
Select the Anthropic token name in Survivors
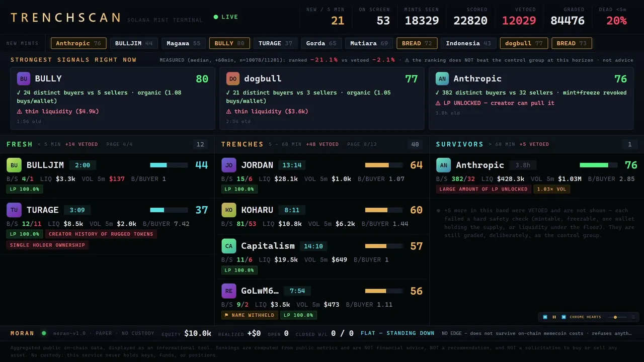(x=480, y=165)
